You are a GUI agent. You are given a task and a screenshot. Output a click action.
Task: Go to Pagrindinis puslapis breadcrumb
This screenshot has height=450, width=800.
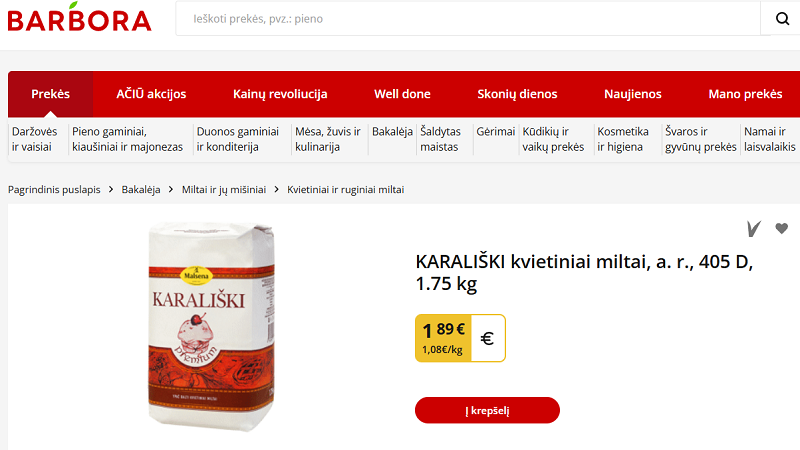(54, 190)
